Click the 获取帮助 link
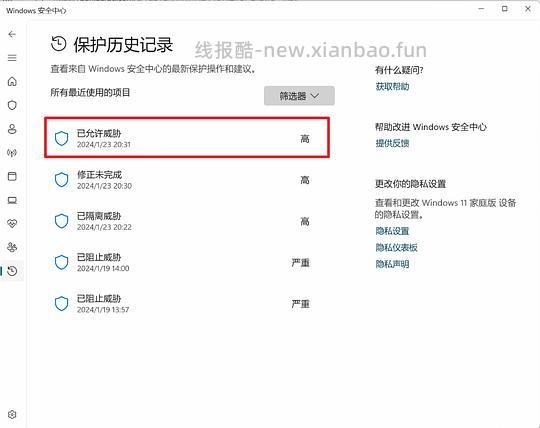 [x=392, y=86]
